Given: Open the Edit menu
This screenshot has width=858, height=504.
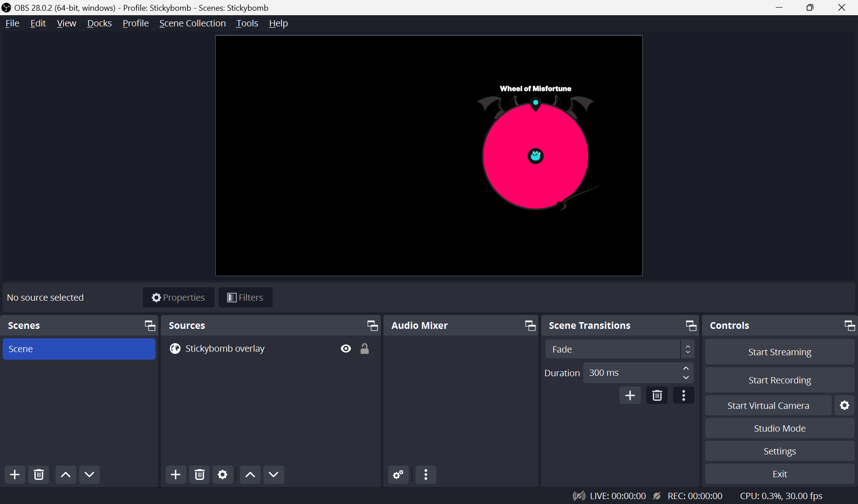Looking at the screenshot, I should (38, 23).
